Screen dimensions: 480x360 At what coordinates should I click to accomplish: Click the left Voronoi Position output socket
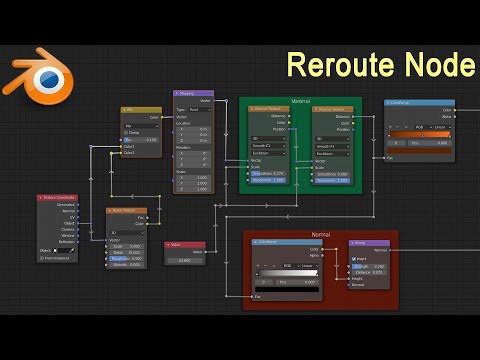coord(289,129)
